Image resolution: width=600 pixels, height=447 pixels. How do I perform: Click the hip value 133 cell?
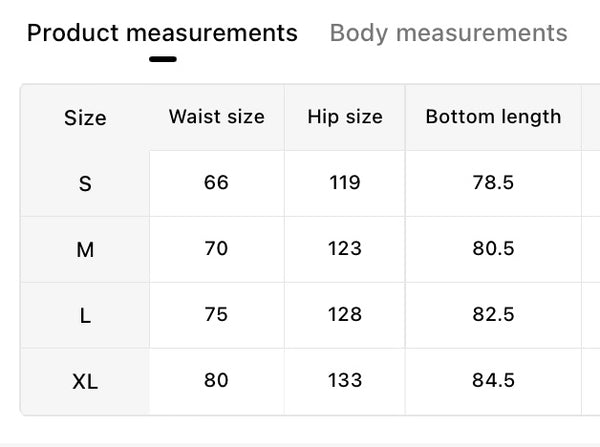345,381
